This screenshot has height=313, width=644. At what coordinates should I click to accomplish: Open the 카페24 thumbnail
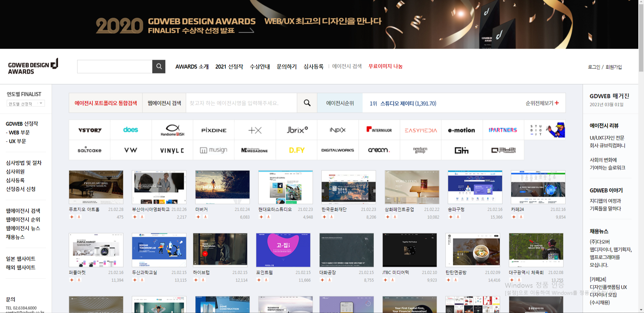tap(538, 187)
